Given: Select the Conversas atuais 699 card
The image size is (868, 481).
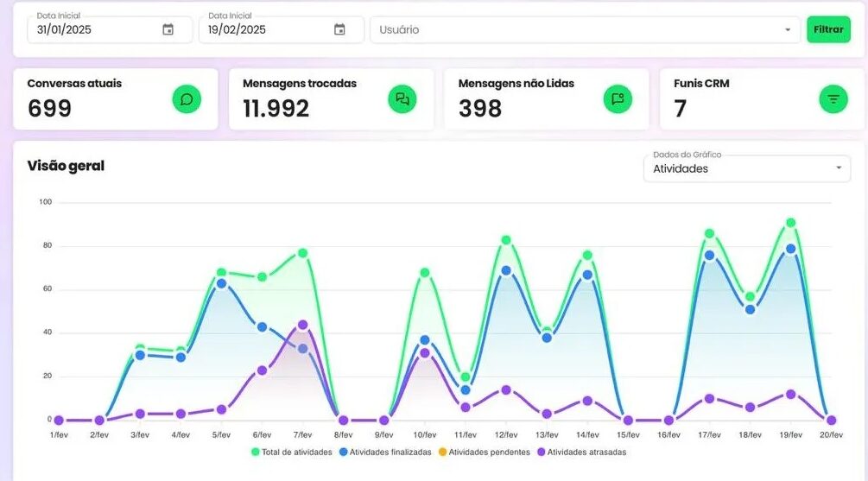Looking at the screenshot, I should [115, 99].
